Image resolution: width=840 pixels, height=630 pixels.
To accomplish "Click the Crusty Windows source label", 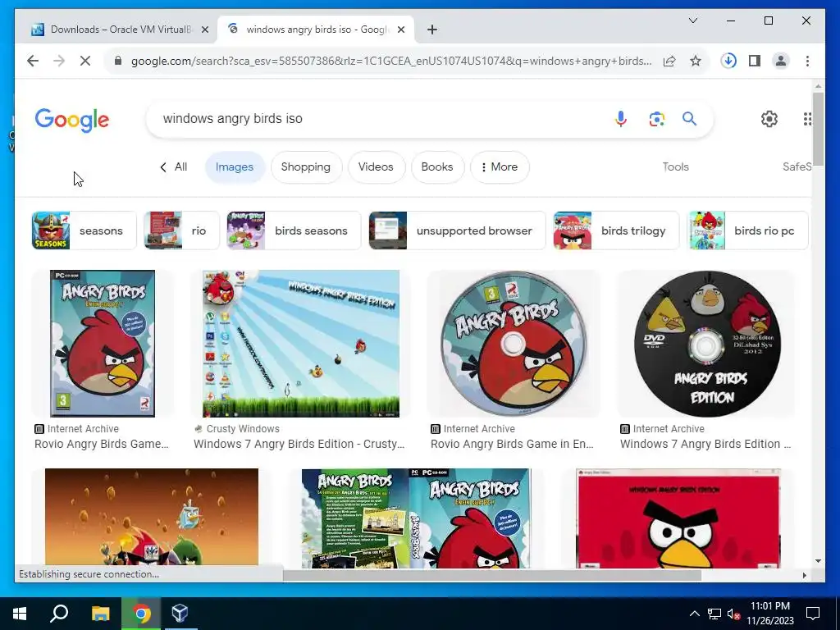I will (x=243, y=429).
